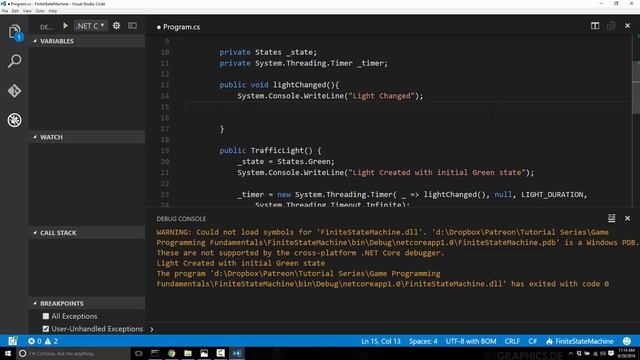Image resolution: width=640 pixels, height=360 pixels.
Task: Click the open changes icon beside split editor
Action: (611, 26)
